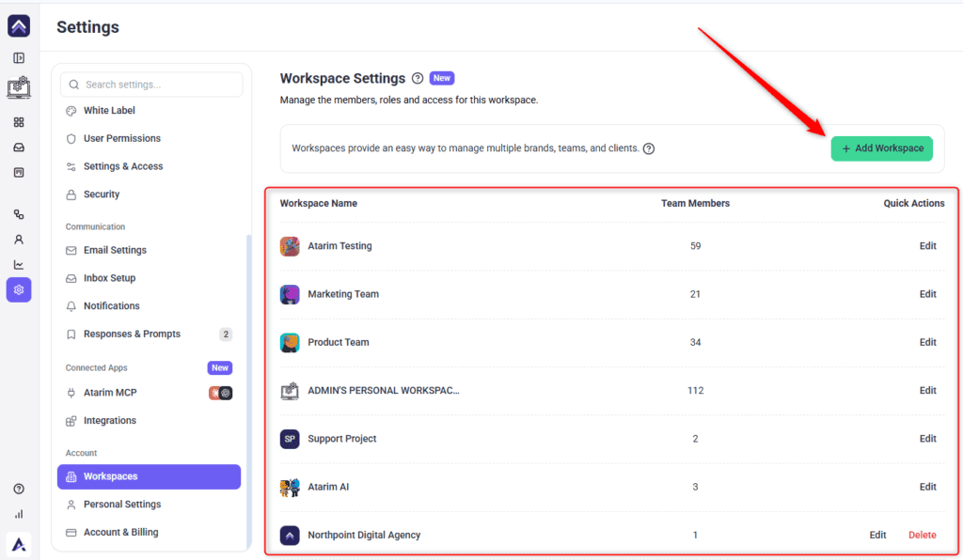Open the workflows icon in left rail

19,214
